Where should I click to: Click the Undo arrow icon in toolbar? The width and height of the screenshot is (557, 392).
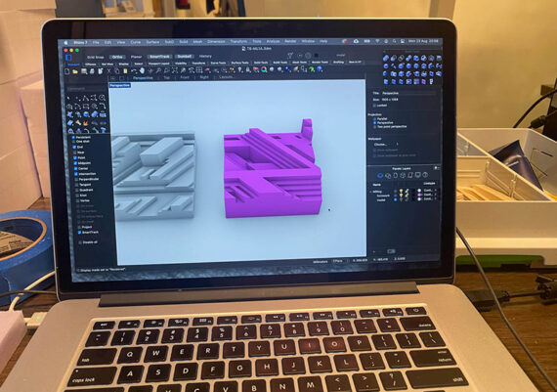click(x=134, y=71)
